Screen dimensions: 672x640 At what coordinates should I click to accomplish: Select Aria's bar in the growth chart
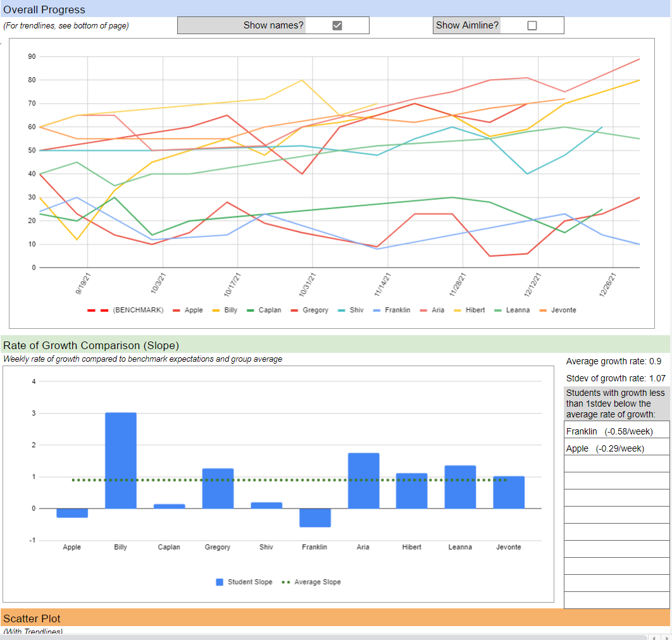363,481
